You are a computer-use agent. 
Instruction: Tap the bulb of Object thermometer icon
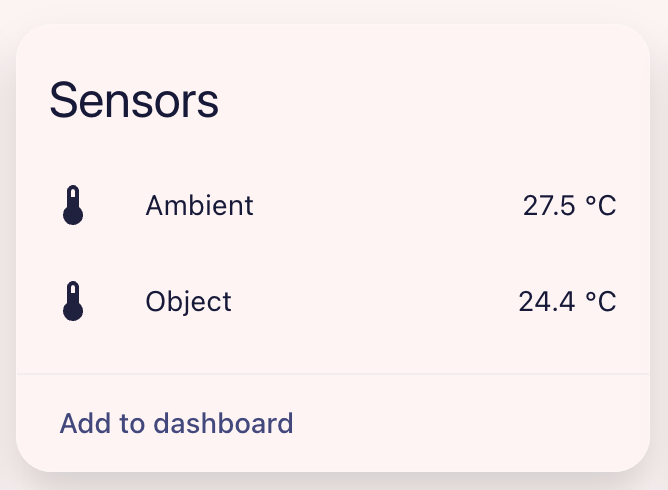(x=72, y=311)
